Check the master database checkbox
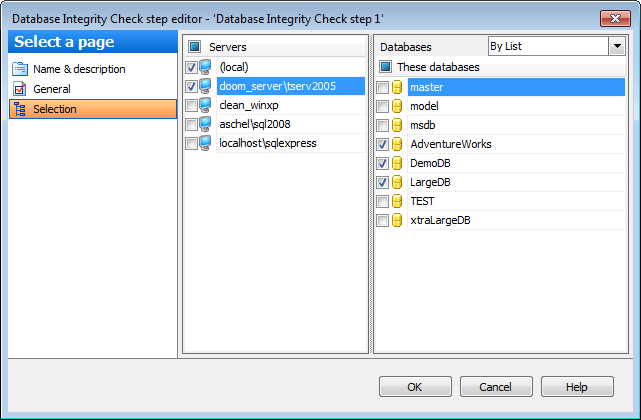Viewport: 641px width, 420px height. tap(382, 87)
